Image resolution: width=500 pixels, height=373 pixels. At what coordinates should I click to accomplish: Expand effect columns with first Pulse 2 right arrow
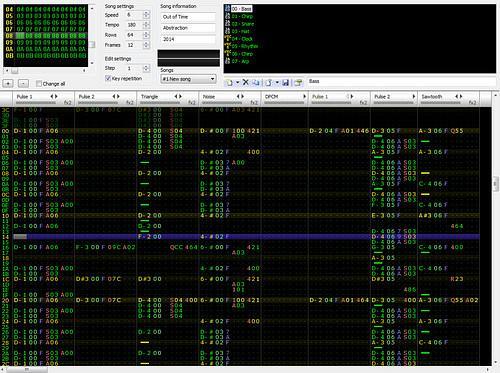pos(118,96)
